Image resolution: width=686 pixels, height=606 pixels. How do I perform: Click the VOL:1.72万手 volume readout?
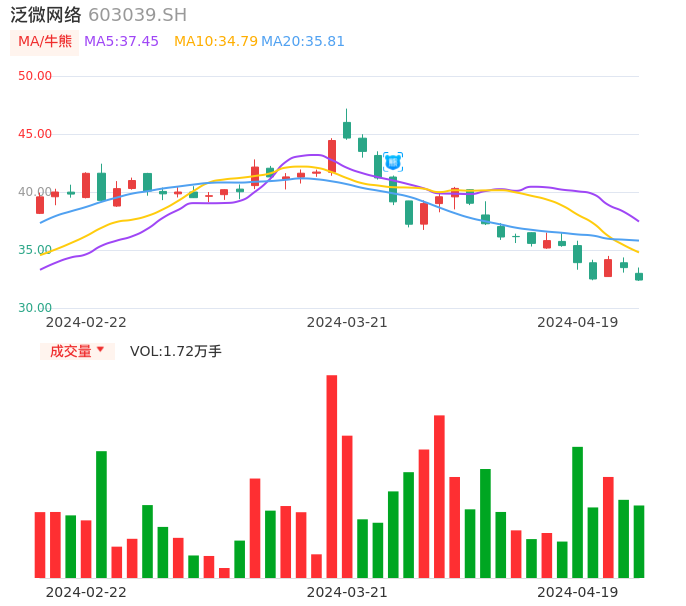click(x=176, y=351)
